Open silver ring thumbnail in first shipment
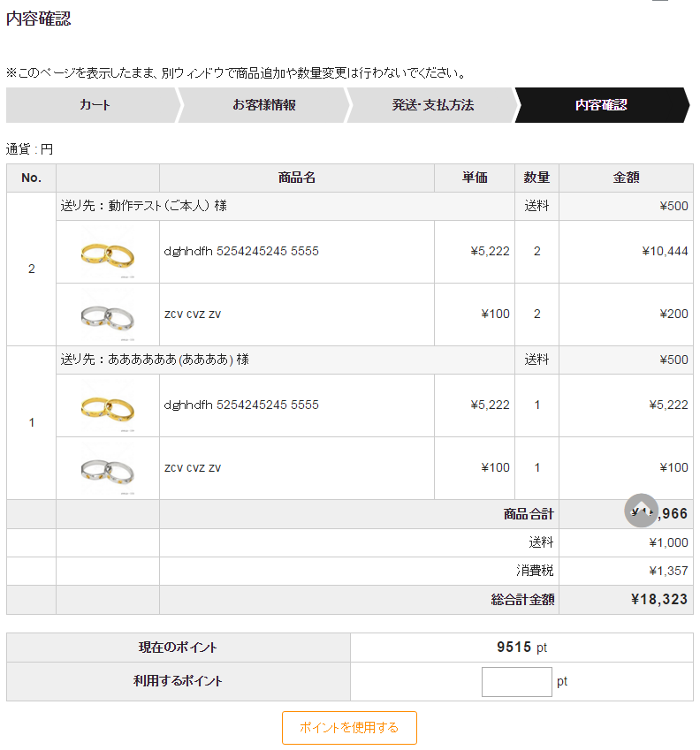Image resolution: width=700 pixels, height=750 pixels. point(108,315)
